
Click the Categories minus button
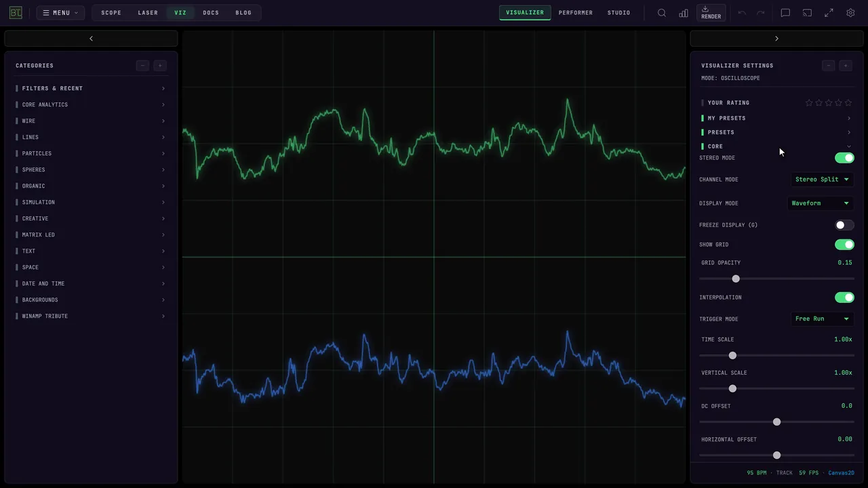(142, 66)
